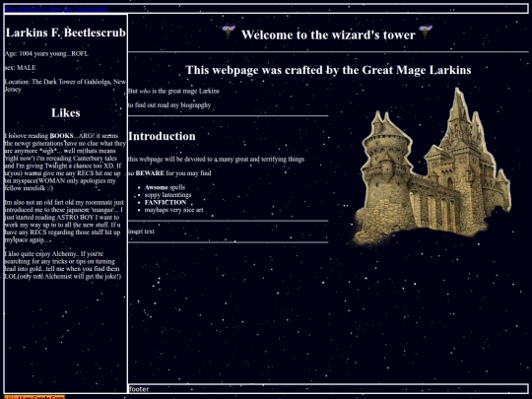Click "to find out read my biograpghy" text
The height and width of the screenshot is (399, 532).
pyautogui.click(x=169, y=105)
